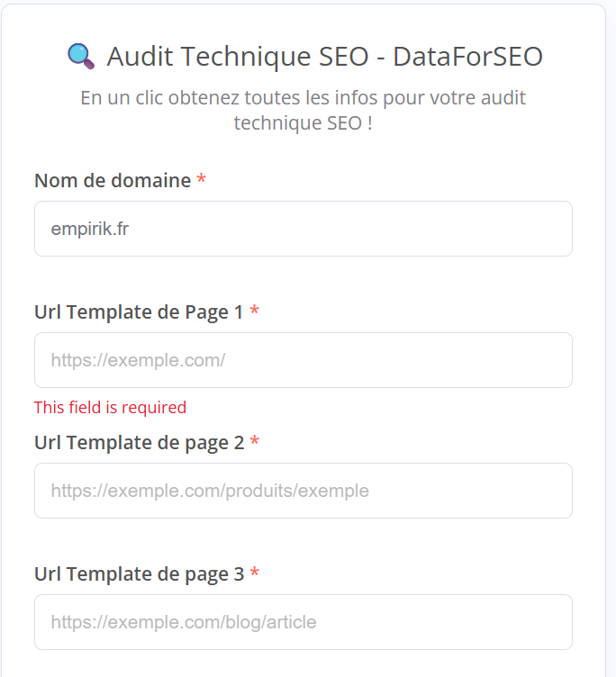Click the required asterisk next to page 2

[255, 442]
